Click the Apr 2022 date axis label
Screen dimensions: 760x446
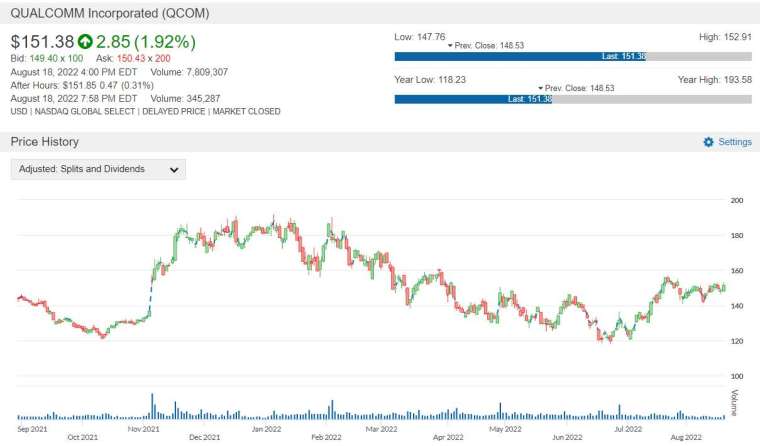pos(448,437)
